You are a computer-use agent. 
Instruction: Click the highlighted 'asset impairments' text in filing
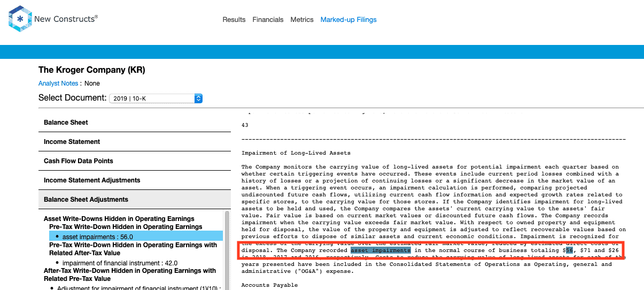(381, 250)
